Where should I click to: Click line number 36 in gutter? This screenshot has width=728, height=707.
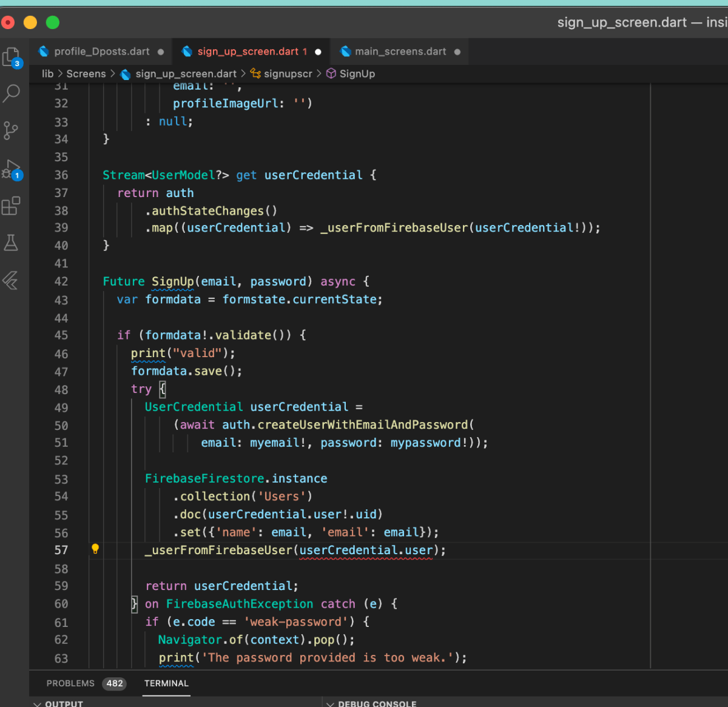click(61, 175)
